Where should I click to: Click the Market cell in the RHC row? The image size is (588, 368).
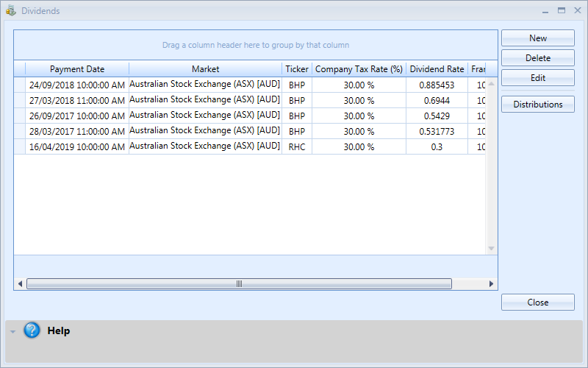[x=205, y=146]
